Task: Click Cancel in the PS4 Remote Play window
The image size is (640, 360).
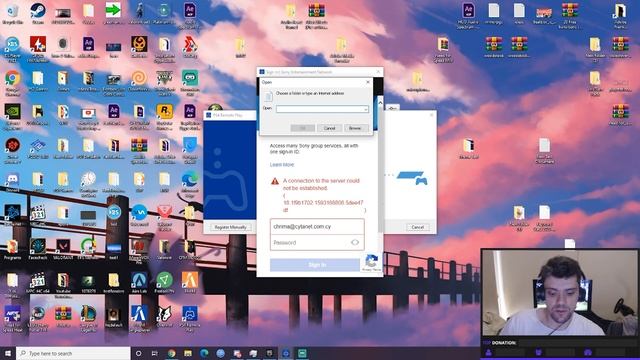Action: 418,227
